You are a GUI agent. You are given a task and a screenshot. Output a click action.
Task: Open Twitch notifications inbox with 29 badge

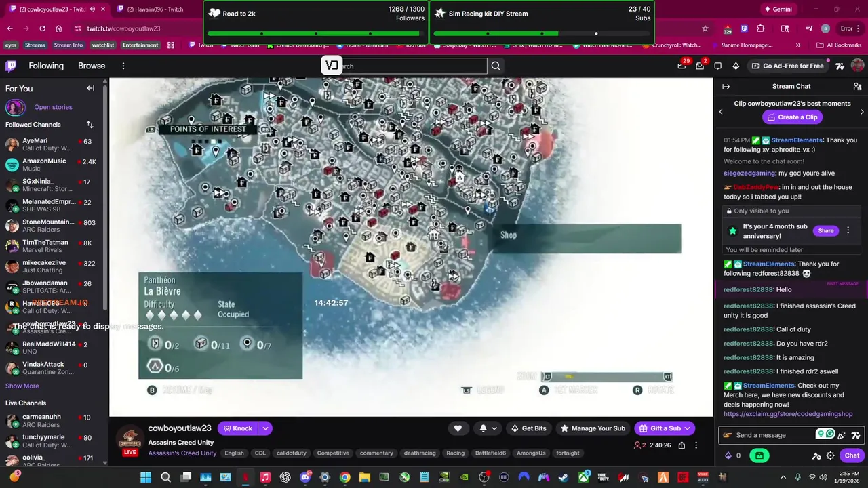[x=682, y=66]
